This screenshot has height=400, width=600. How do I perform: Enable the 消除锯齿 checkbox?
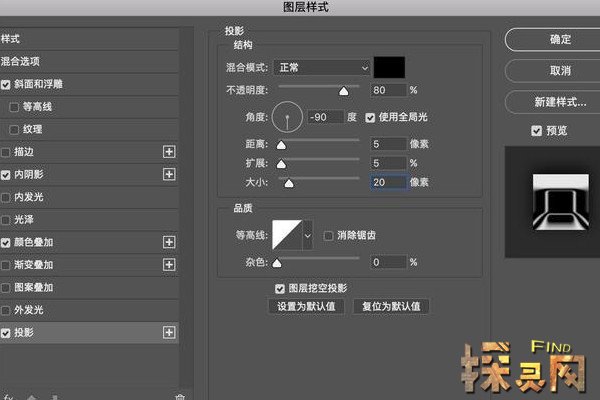329,235
